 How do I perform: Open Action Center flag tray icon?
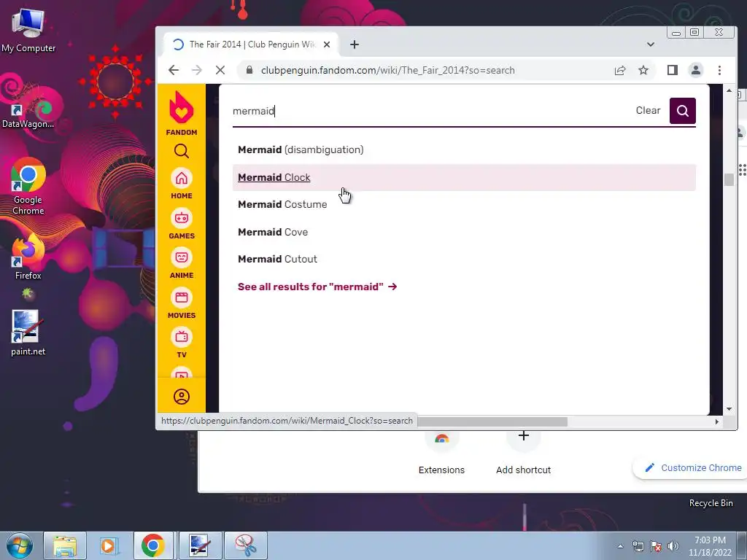pyautogui.click(x=656, y=546)
